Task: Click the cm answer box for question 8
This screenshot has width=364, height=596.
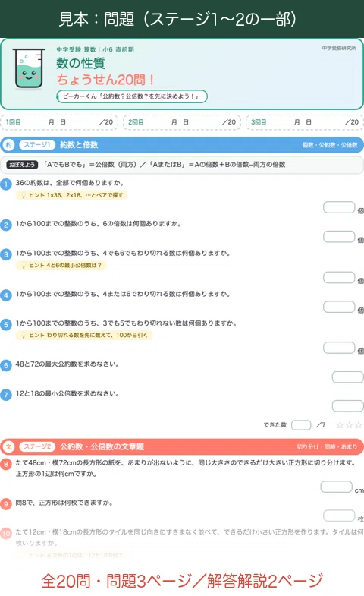Action: click(336, 487)
